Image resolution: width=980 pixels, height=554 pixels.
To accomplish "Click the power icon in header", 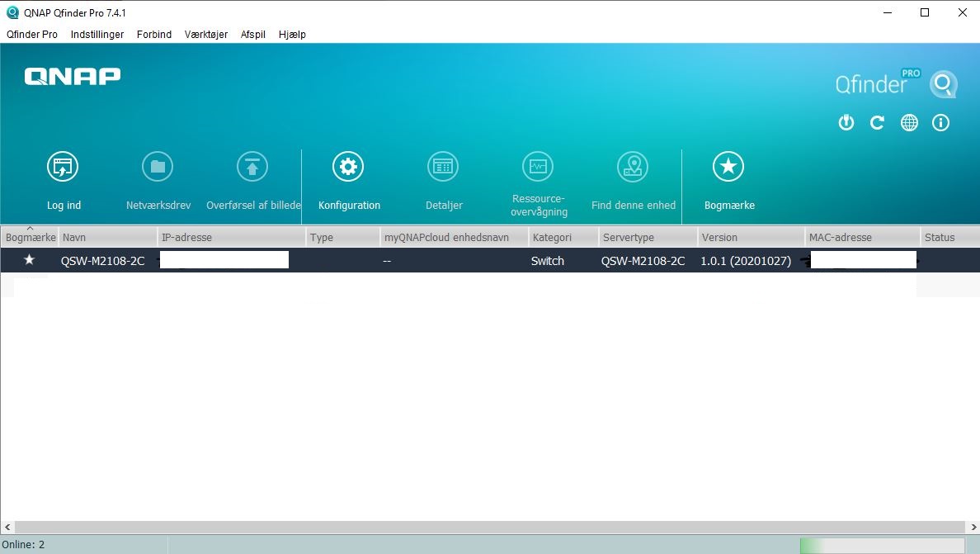I will [846, 122].
